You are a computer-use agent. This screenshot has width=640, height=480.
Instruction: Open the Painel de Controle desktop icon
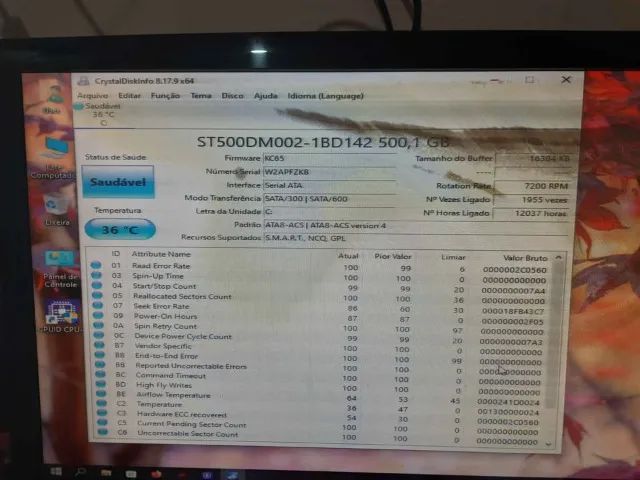61,268
